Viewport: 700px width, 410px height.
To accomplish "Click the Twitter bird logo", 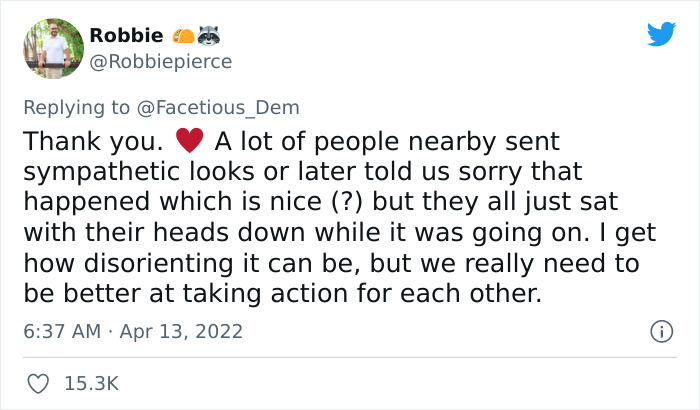I will (x=661, y=34).
